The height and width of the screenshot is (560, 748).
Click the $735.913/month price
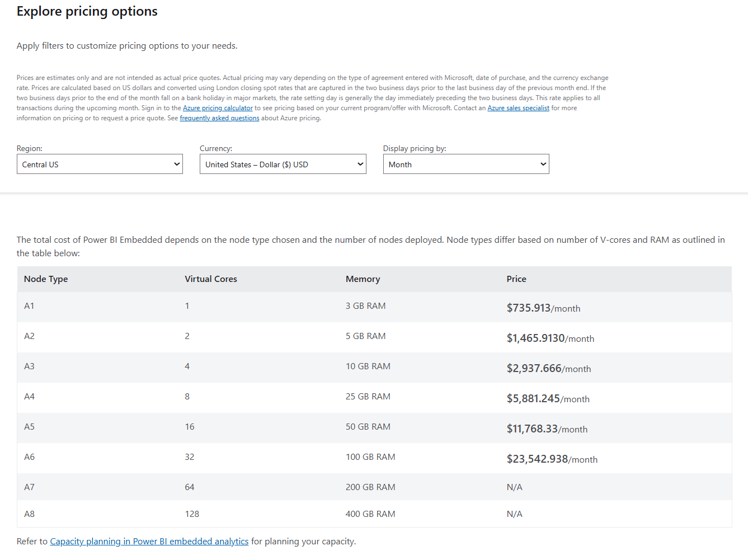click(543, 308)
